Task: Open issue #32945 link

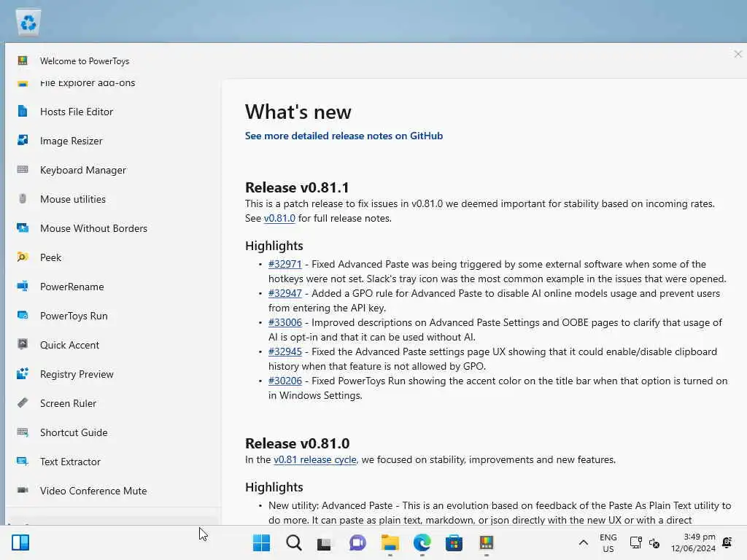Action: point(285,351)
